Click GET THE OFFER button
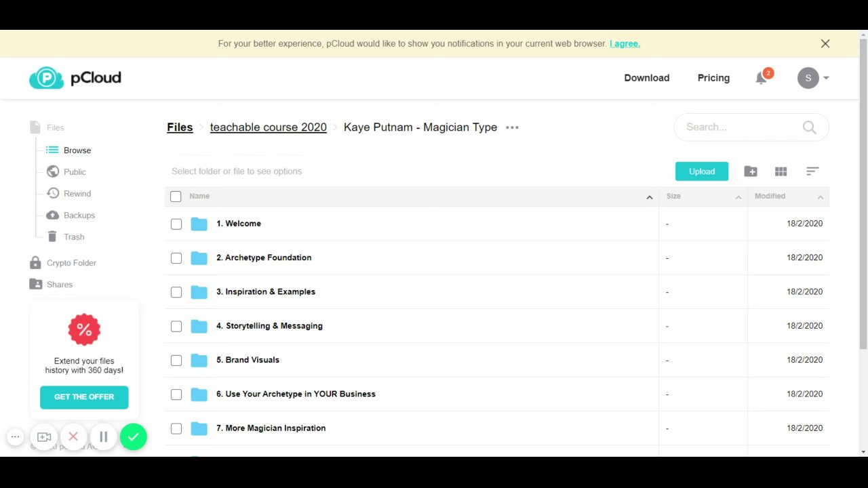The height and width of the screenshot is (488, 868). click(84, 397)
